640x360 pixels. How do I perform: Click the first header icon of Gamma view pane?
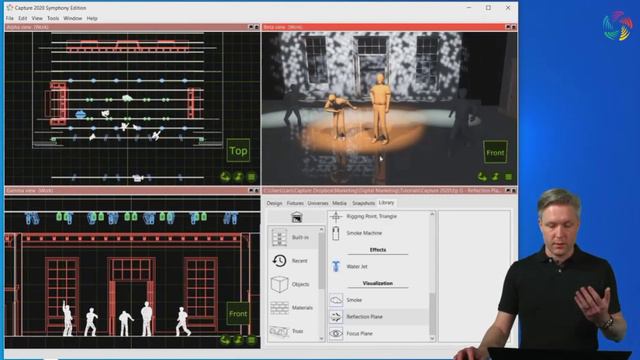251,191
